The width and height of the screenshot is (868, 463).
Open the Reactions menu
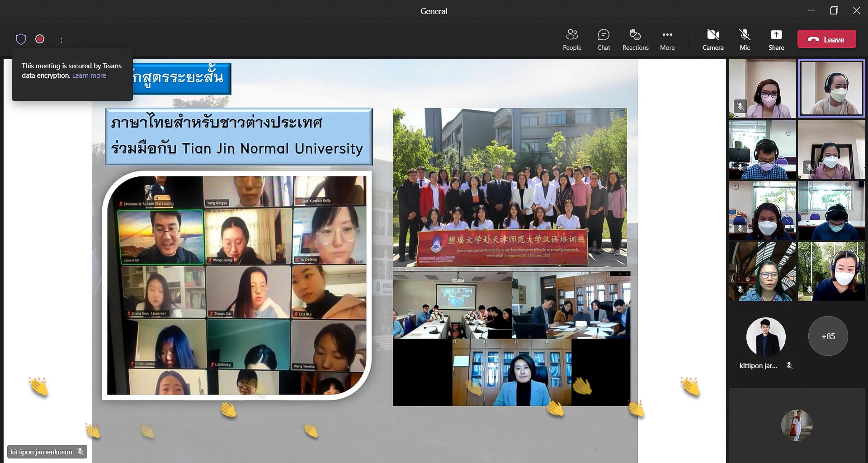635,39
